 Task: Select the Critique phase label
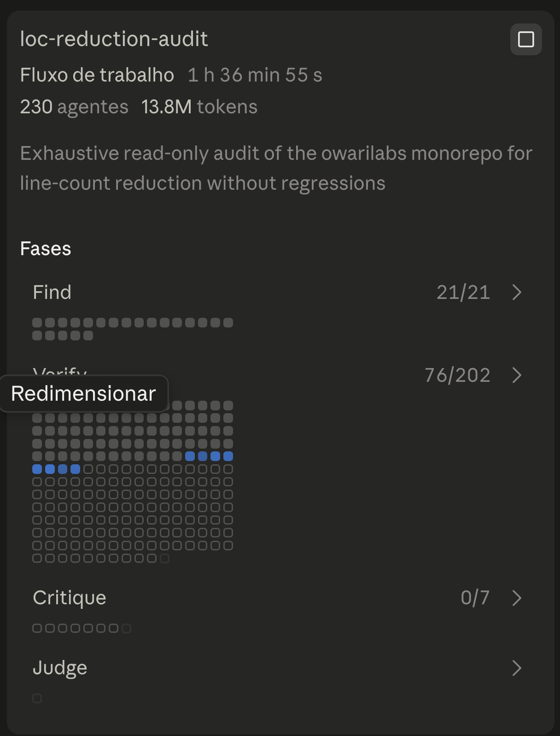(x=70, y=598)
